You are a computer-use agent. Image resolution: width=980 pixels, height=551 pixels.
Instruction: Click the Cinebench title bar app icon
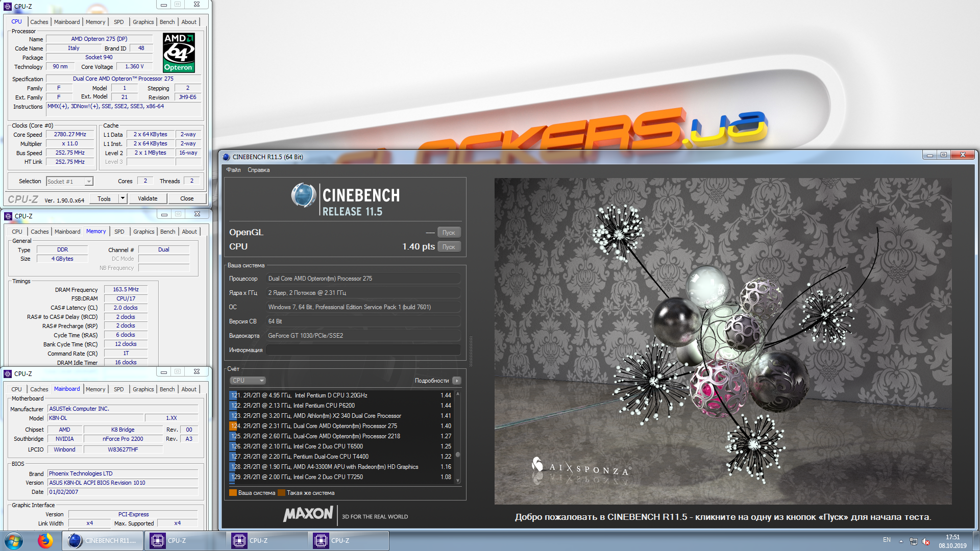coord(226,157)
